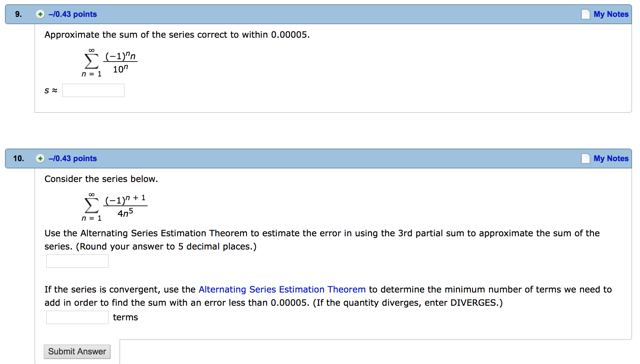
Task: Click the s ≈ answer input box
Action: (x=93, y=90)
